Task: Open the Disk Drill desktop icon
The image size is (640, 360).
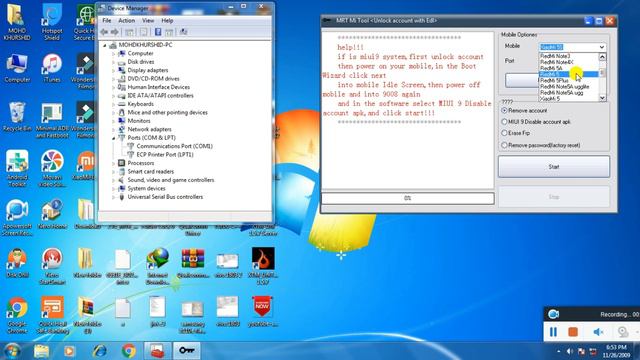Action: click(17, 263)
